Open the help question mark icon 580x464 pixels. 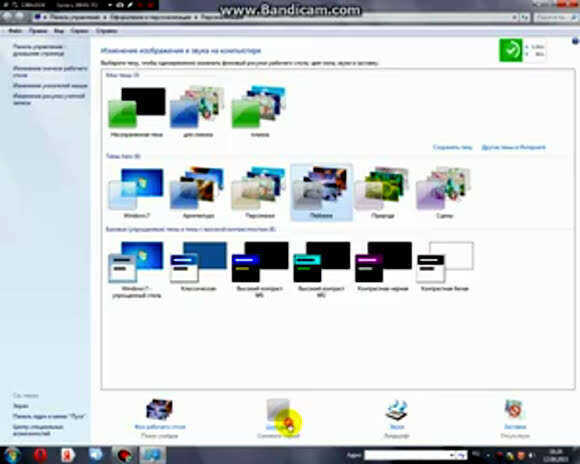[x=576, y=41]
